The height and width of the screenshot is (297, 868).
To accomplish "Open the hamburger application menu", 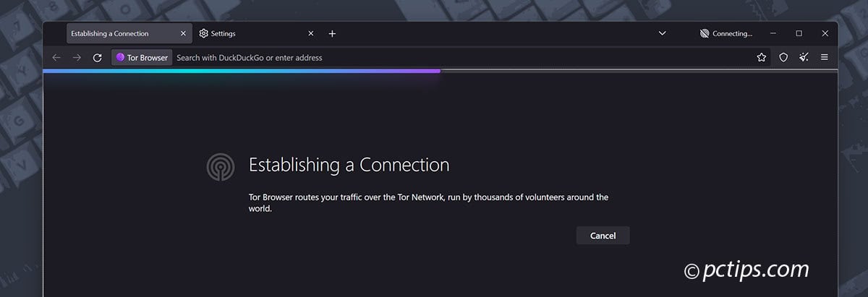I will (825, 58).
